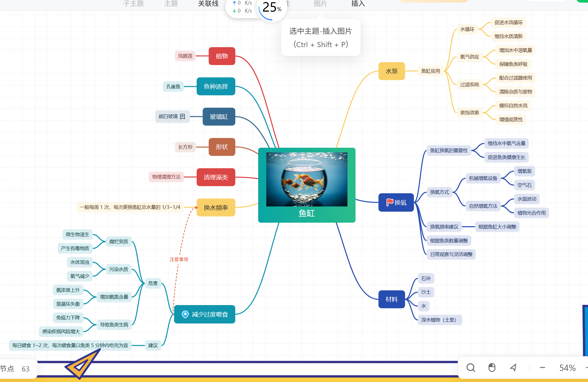Click the red flag icon on 换氧
The image size is (588, 382).
click(x=389, y=202)
